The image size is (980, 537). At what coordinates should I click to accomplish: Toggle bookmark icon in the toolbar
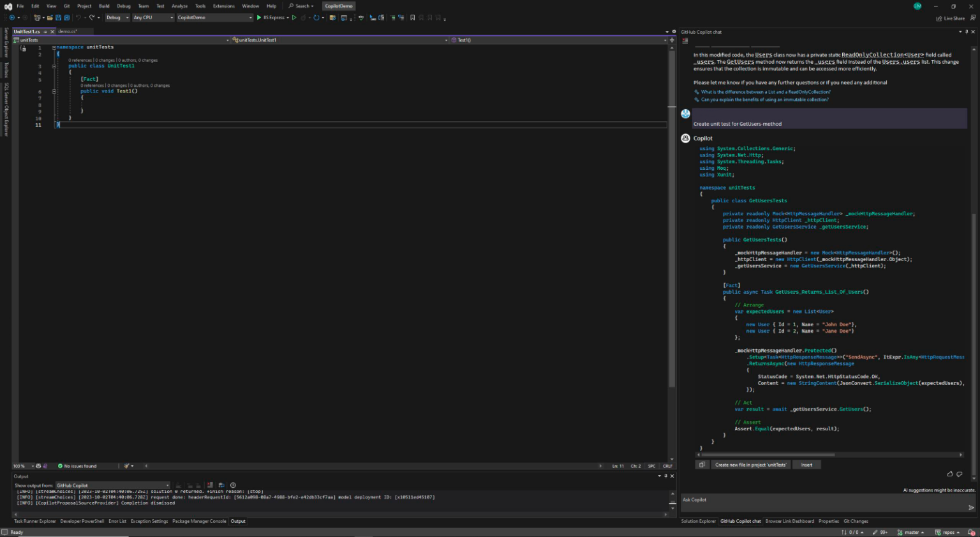pyautogui.click(x=412, y=17)
